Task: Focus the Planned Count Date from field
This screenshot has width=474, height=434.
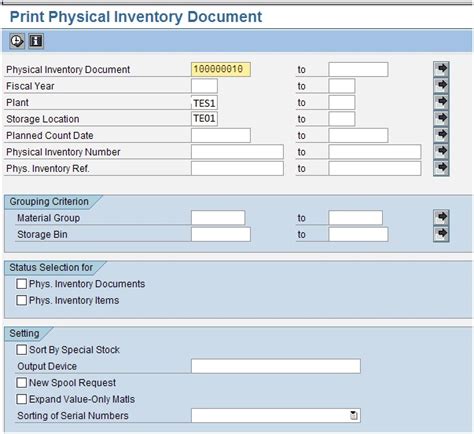Action: pyautogui.click(x=221, y=135)
